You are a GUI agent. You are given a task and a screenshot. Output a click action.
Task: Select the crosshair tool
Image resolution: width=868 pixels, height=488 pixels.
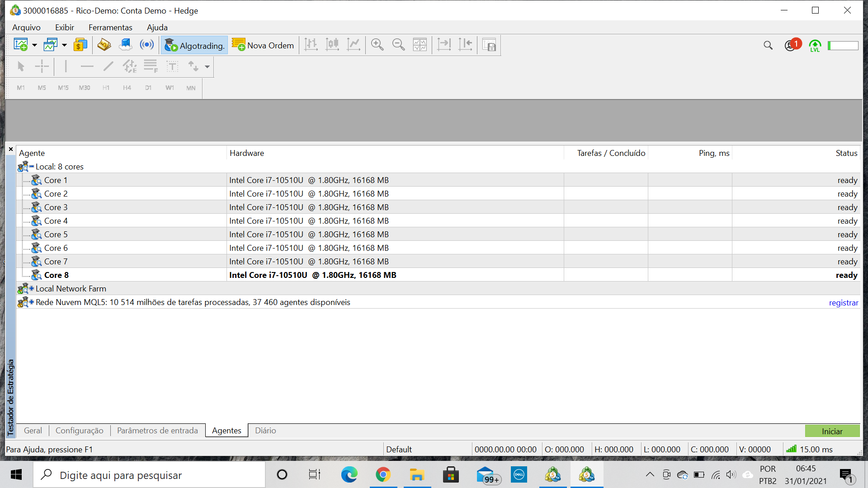tap(42, 66)
